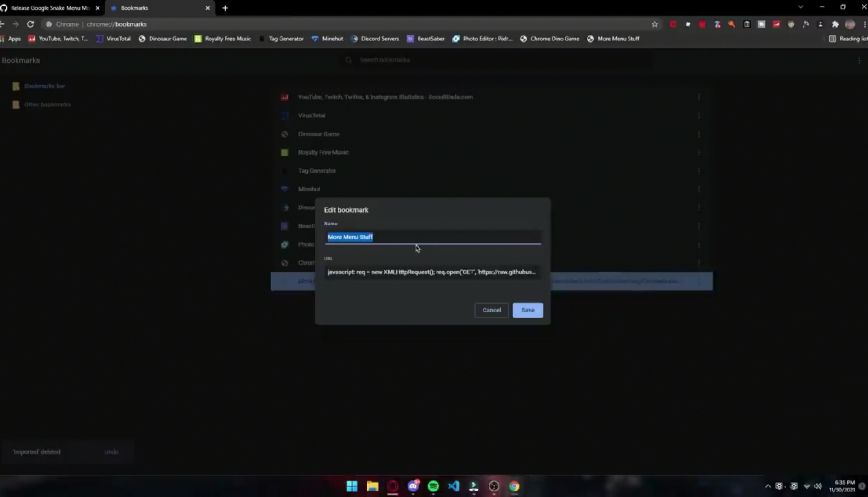This screenshot has height=497, width=868.
Task: Open Visual Studio Code from the taskbar
Action: click(x=454, y=485)
